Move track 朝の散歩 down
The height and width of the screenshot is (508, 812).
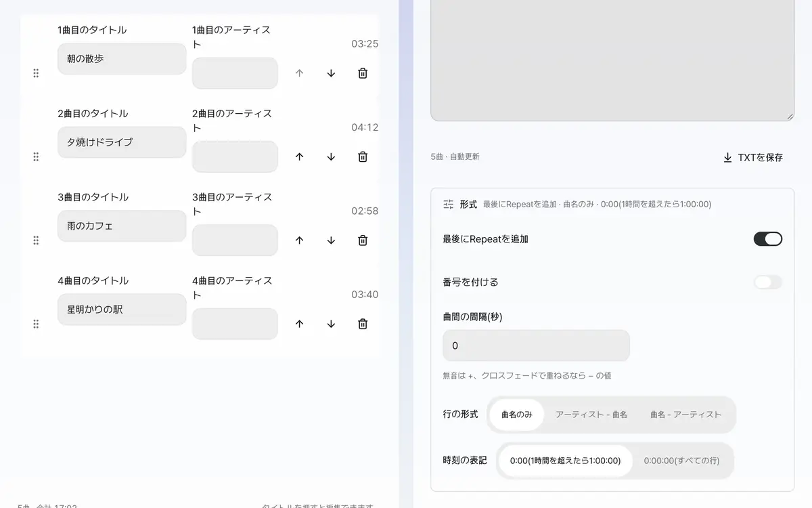(331, 73)
